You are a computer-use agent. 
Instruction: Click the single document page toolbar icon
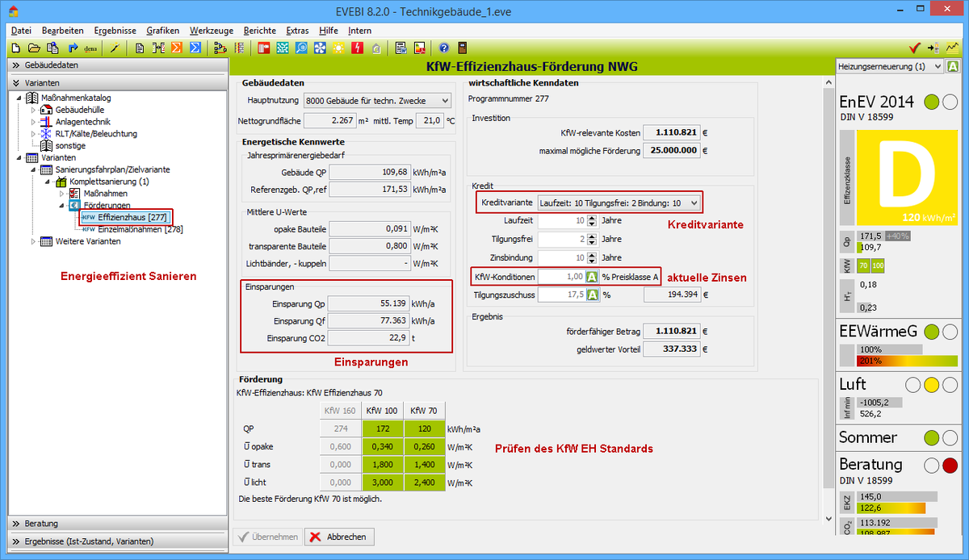coord(139,48)
